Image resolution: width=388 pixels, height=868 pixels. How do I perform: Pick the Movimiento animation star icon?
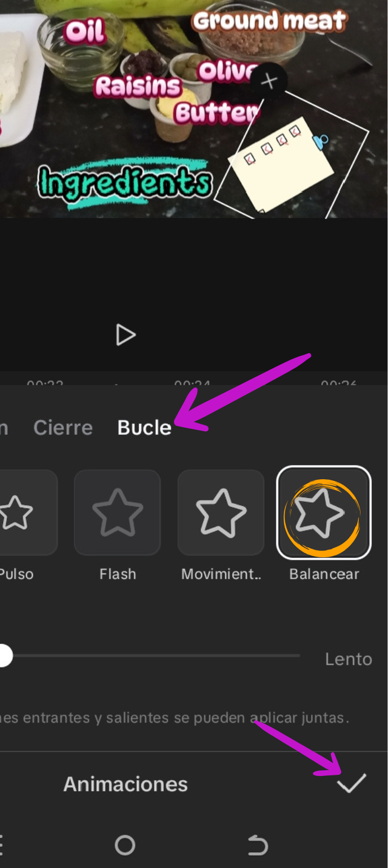pyautogui.click(x=221, y=513)
